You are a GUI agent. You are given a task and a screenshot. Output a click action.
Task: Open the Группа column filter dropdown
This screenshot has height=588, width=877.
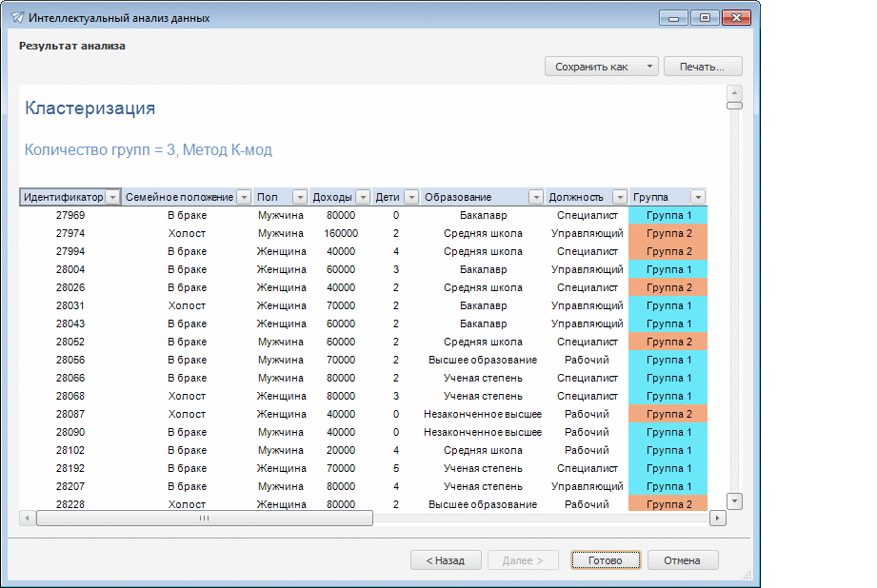tap(698, 197)
